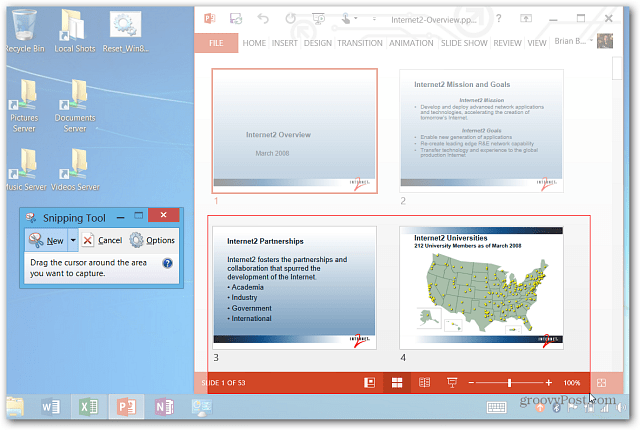Open Snipping Tool Options

tap(152, 240)
